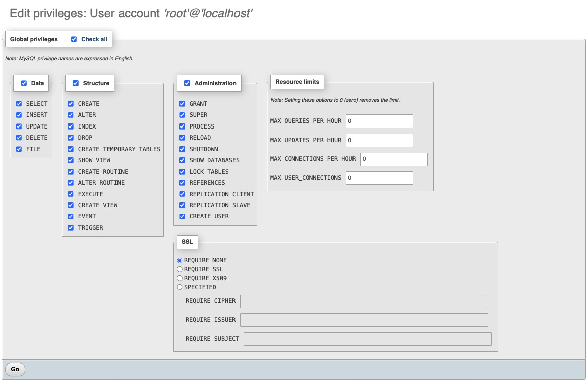This screenshot has height=382, width=588.
Task: Uncheck CREATE TEMPORARY TABLES privilege
Action: click(x=71, y=149)
